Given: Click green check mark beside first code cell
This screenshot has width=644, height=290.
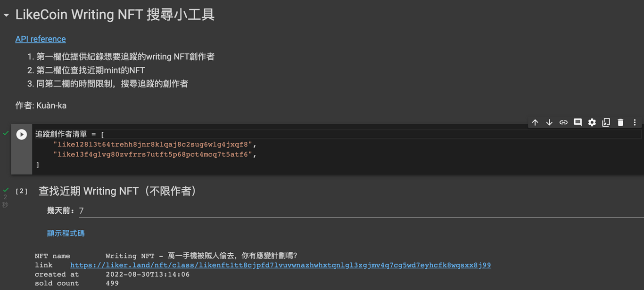Looking at the screenshot, I should pyautogui.click(x=6, y=133).
